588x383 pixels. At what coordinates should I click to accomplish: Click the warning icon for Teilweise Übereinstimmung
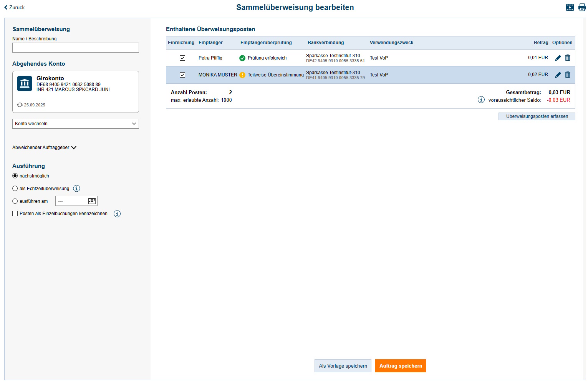point(242,75)
